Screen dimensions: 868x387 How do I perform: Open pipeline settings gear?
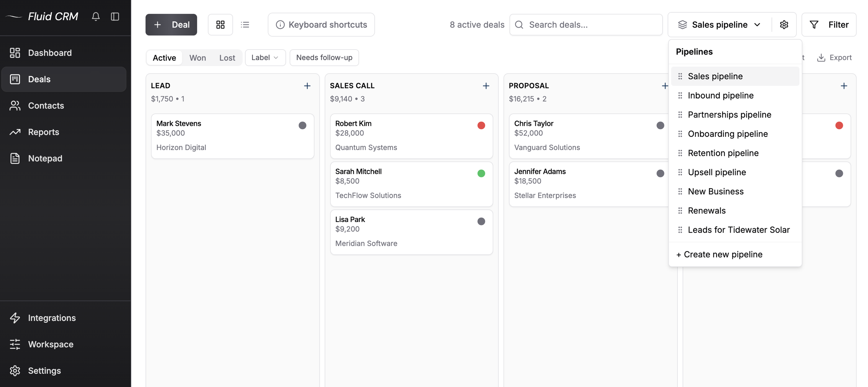tap(784, 24)
